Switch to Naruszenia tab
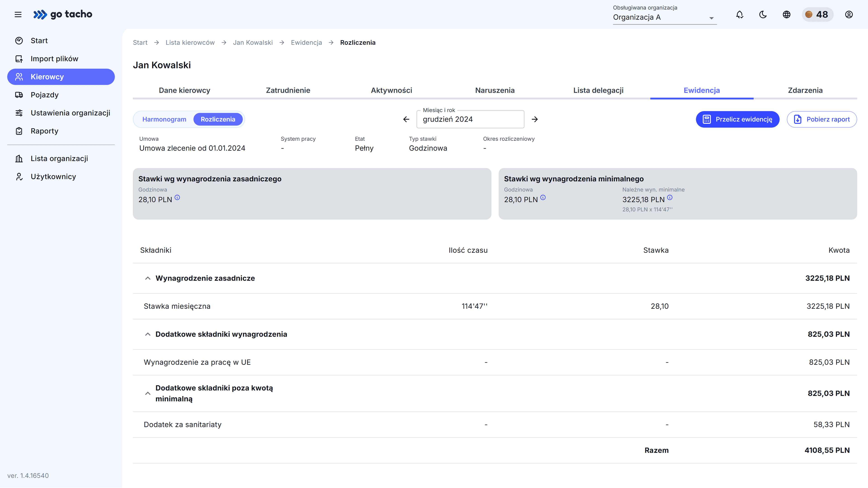The height and width of the screenshot is (488, 868). [495, 90]
